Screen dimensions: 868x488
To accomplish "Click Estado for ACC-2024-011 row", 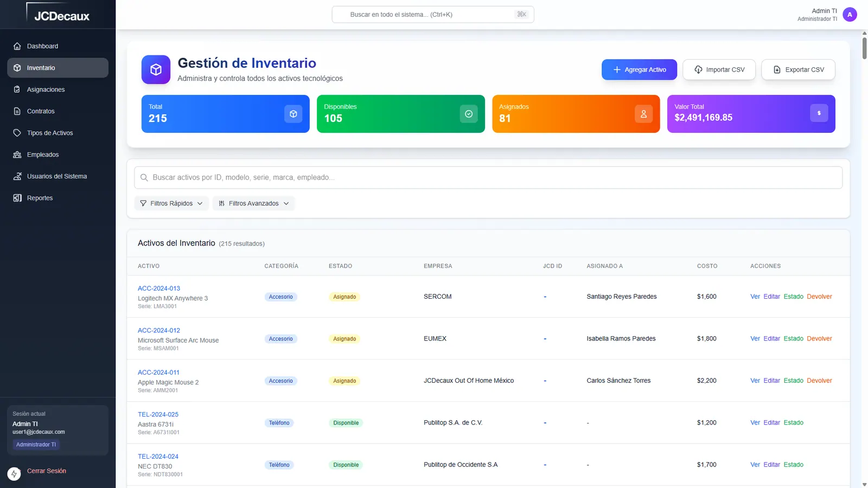I will pyautogui.click(x=793, y=381).
